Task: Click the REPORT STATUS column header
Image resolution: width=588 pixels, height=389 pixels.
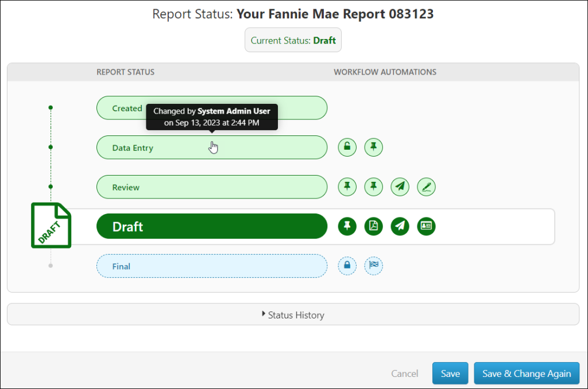Action: (x=125, y=72)
